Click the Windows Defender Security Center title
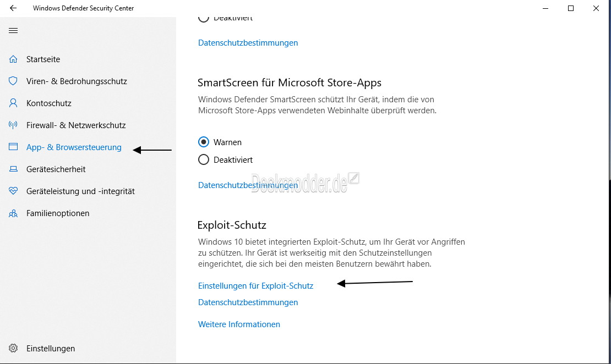 point(83,8)
